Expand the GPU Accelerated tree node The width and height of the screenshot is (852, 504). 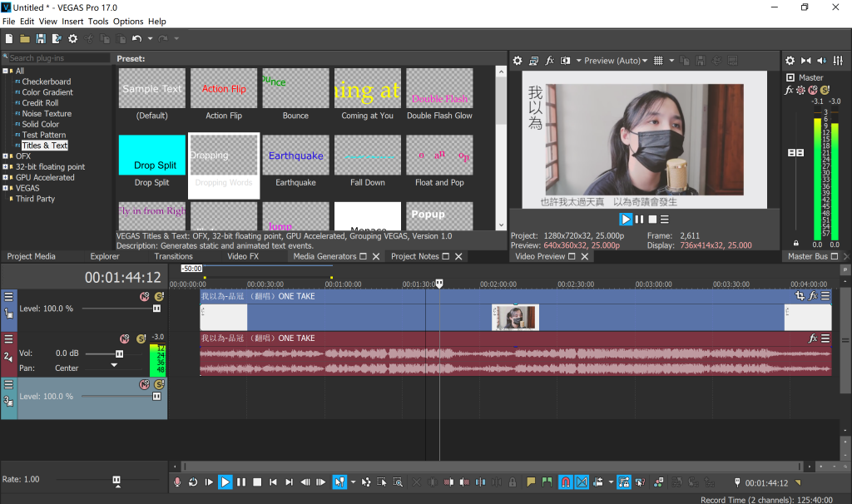click(5, 177)
